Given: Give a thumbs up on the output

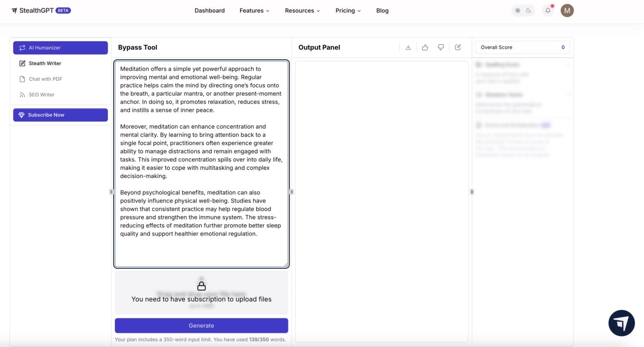Looking at the screenshot, I should pos(425,47).
